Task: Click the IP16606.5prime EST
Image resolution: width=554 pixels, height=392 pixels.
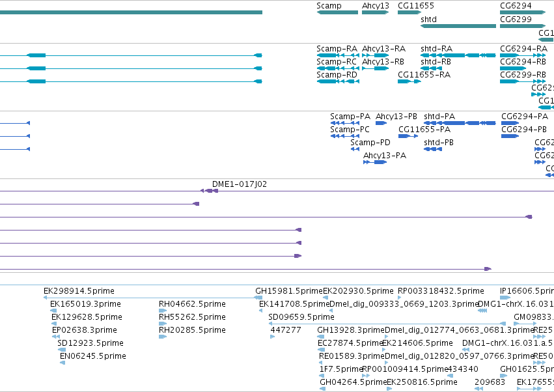Action: 505,298
